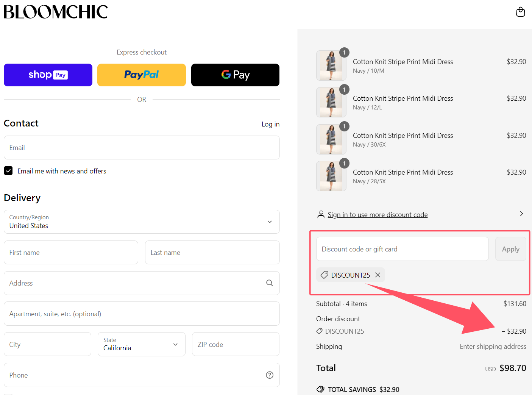Click the 'Order discount' label
532x395 pixels.
click(338, 318)
